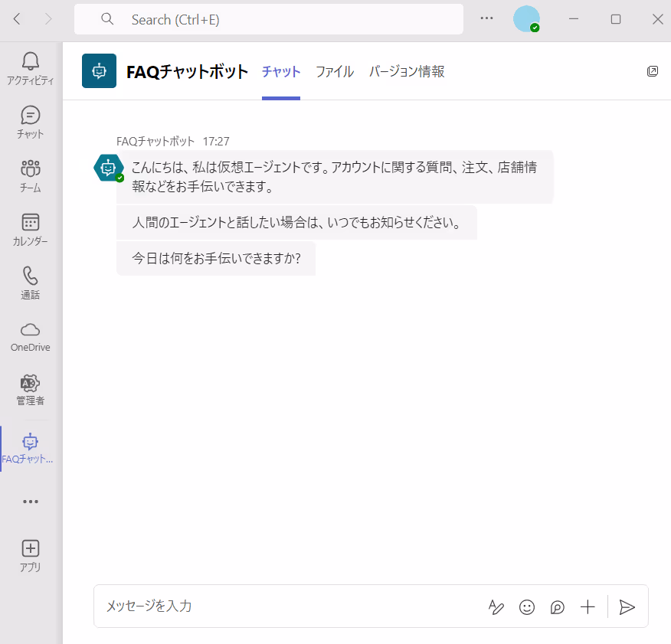The width and height of the screenshot is (671, 644).
Task: Switch to the バージョン情報 tab
Action: pyautogui.click(x=407, y=71)
